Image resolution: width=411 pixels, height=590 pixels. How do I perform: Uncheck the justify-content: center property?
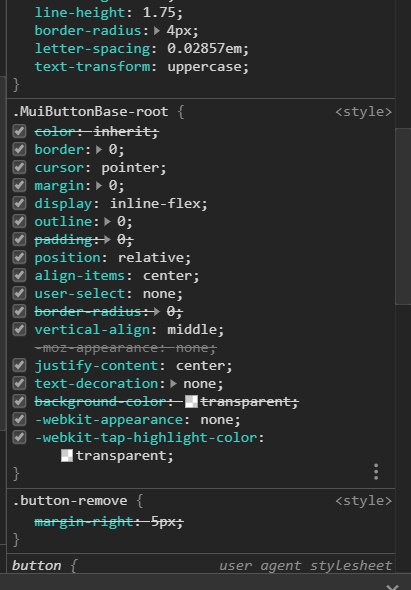pos(19,365)
